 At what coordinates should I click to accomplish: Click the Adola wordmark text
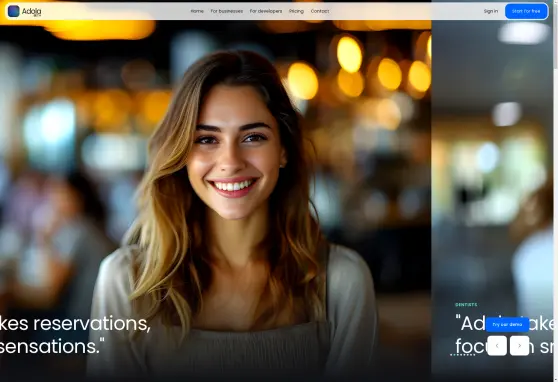pos(32,11)
